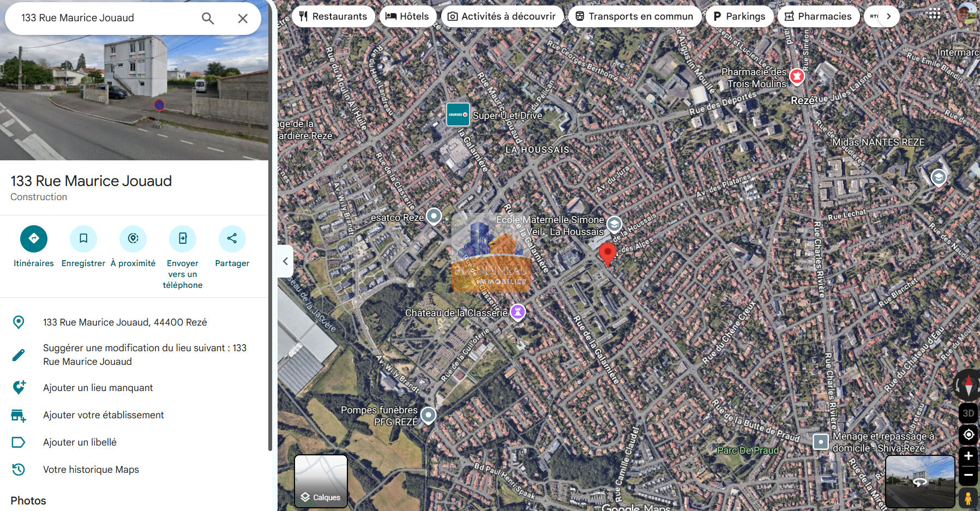Select the Château de la Classerie marker
Viewport: 980px width, 511px height.
(x=518, y=312)
